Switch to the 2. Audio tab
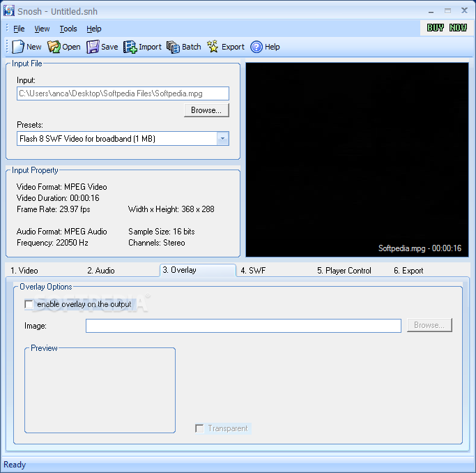The height and width of the screenshot is (473, 476). coord(101,271)
